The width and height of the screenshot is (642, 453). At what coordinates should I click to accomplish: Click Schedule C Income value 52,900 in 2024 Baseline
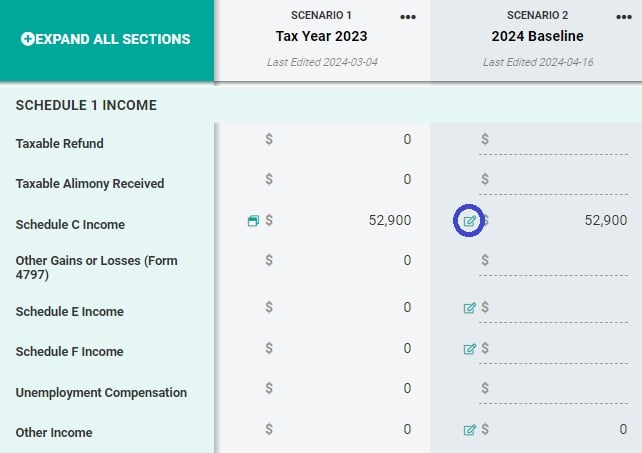coord(605,221)
